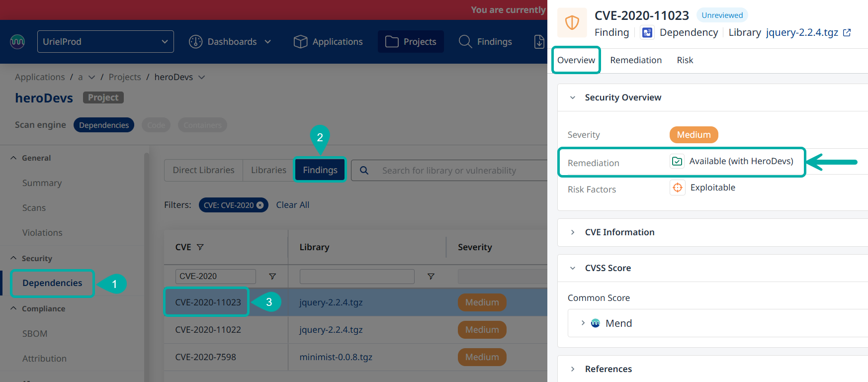Toggle the Containers scan engine pill
This screenshot has width=868, height=382.
click(x=202, y=125)
